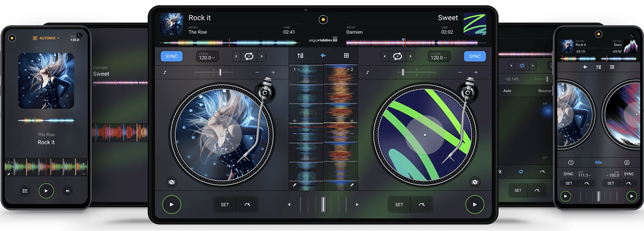Toggle the loop icon on right deck
The height and width of the screenshot is (231, 644).
[397, 56]
